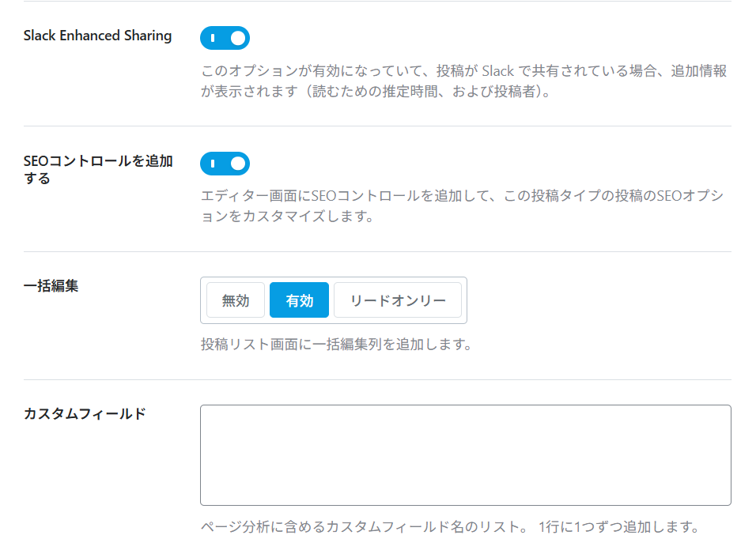Select 無効 for 一括編集
Viewport: 756px width, 554px height.
click(x=236, y=300)
